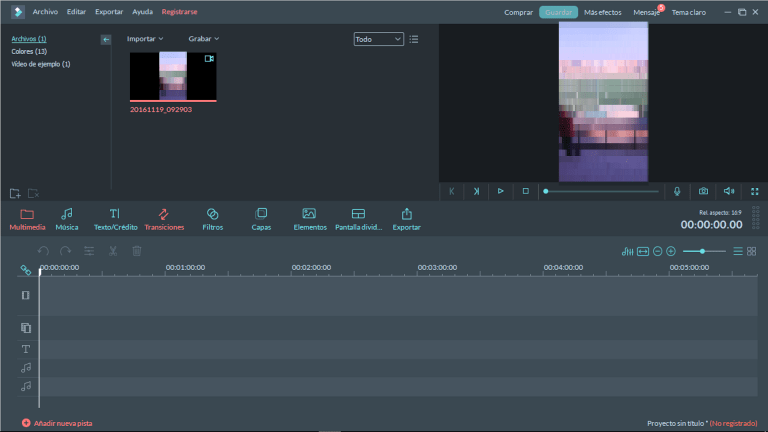Adjust preview volume speaker icon
The height and width of the screenshot is (432, 768).
tap(729, 192)
